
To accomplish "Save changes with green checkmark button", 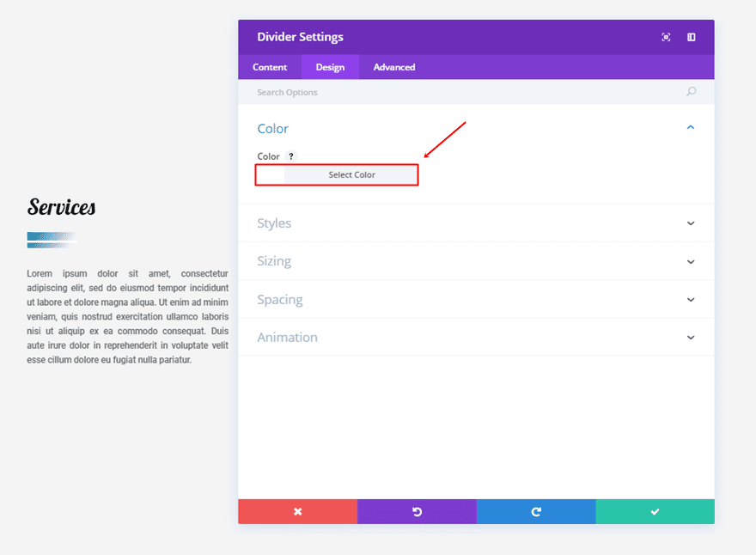I will (655, 511).
